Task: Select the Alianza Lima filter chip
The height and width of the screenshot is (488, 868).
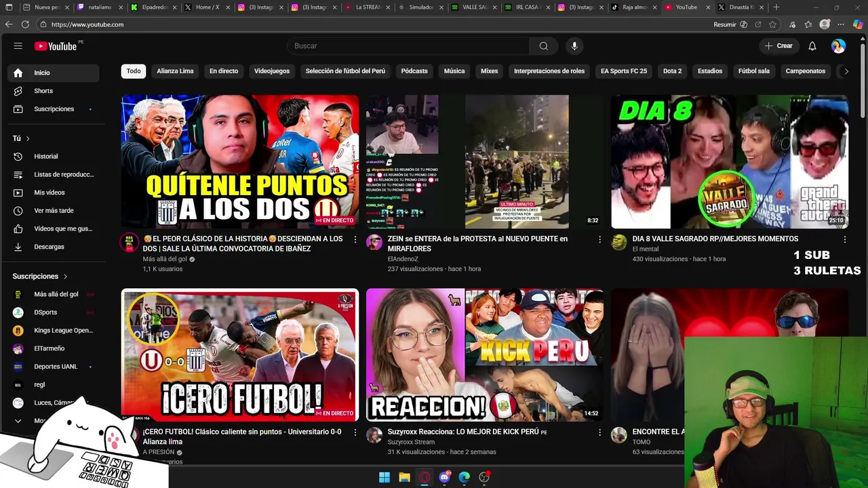Action: pos(175,71)
